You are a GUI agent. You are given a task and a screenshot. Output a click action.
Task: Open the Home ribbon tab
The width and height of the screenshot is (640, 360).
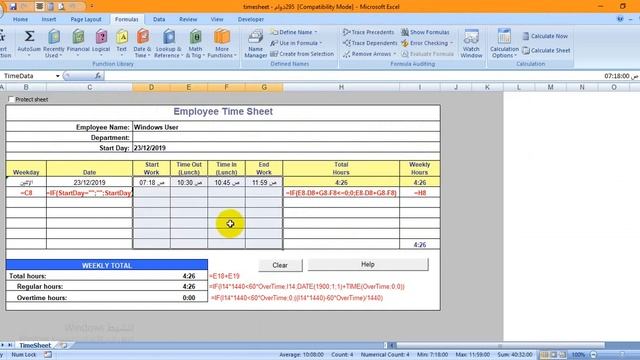coord(20,19)
